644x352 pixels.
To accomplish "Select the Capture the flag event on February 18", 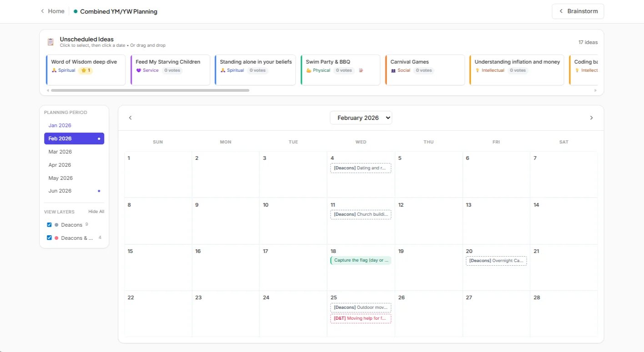I will pos(361,260).
